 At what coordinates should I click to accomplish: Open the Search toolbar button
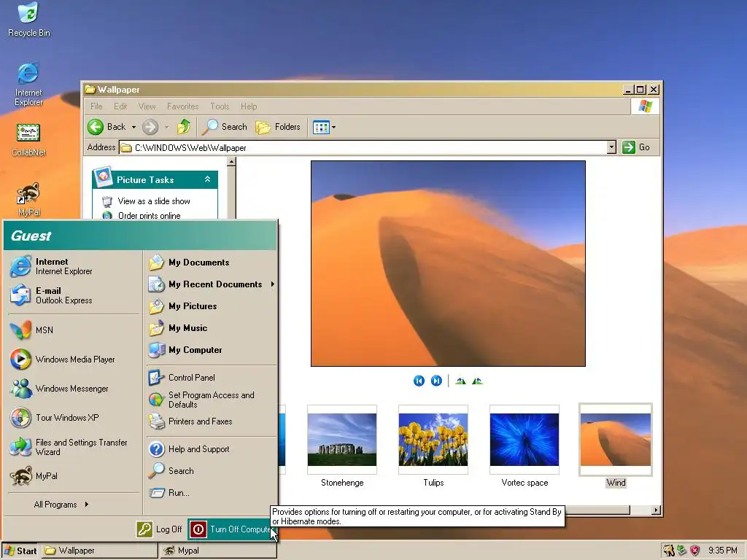(225, 127)
